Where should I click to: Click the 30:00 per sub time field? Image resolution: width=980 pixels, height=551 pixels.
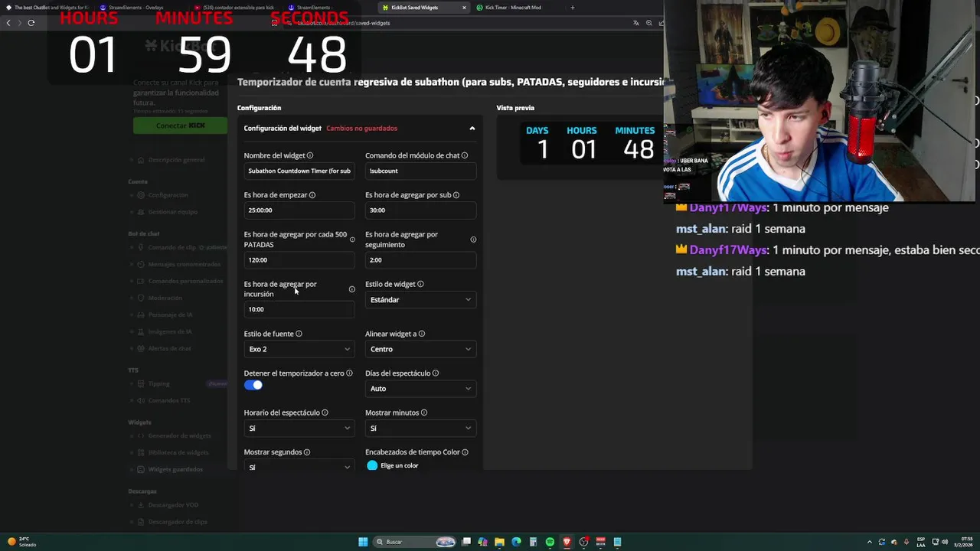420,210
